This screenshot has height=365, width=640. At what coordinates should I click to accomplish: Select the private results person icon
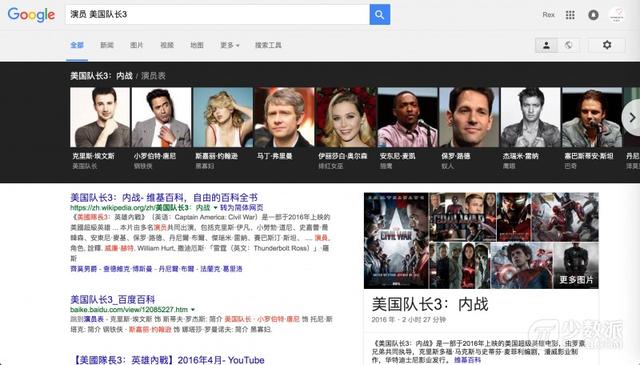pos(546,45)
